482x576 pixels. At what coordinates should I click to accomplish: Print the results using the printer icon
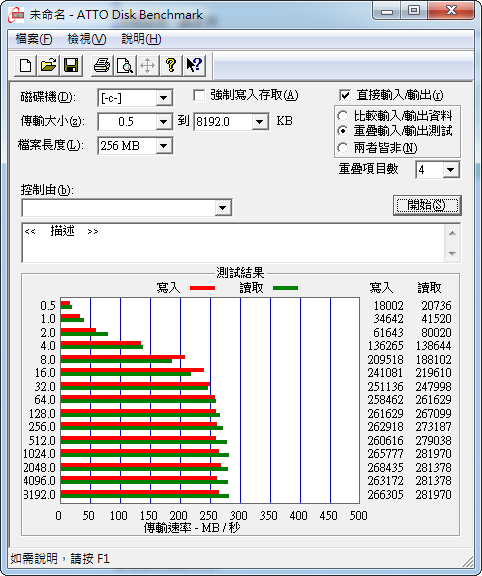tap(102, 66)
